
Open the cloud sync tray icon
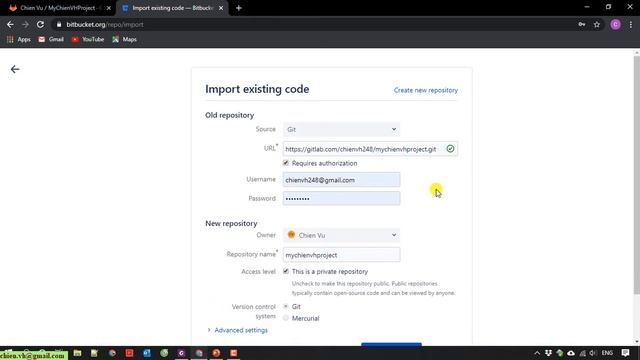point(571,353)
